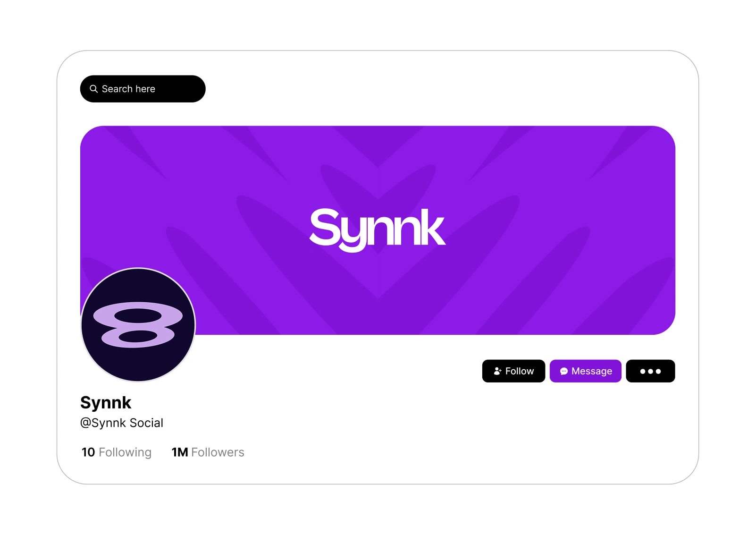Message the Synnk account
Screen dimensions: 756x535
click(585, 371)
